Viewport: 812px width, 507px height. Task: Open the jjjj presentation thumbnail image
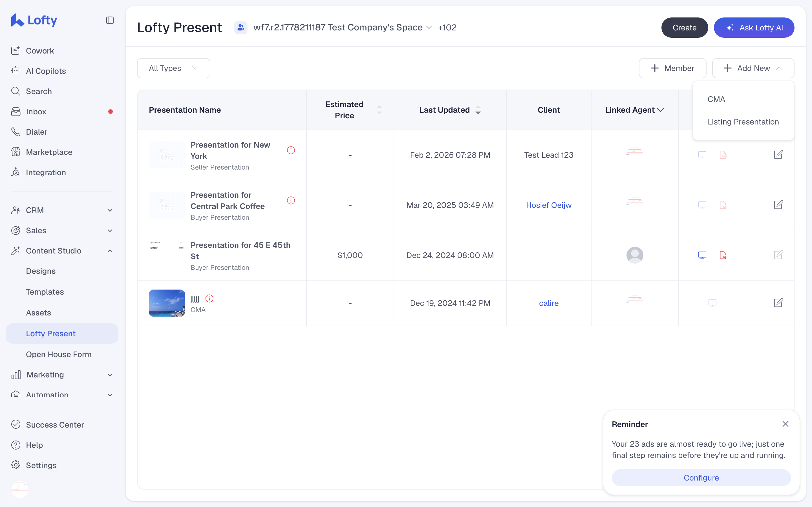pyautogui.click(x=167, y=303)
